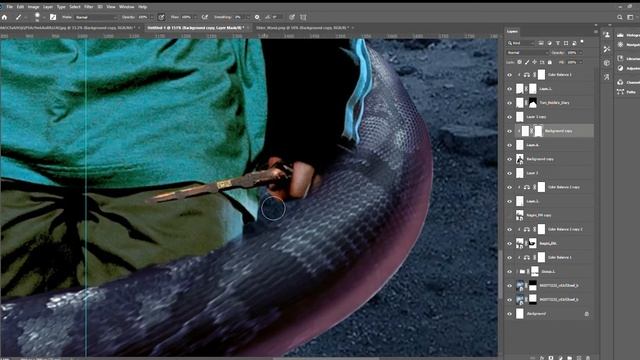Image resolution: width=640 pixels, height=360 pixels.
Task: Open the Image menu
Action: point(33,7)
